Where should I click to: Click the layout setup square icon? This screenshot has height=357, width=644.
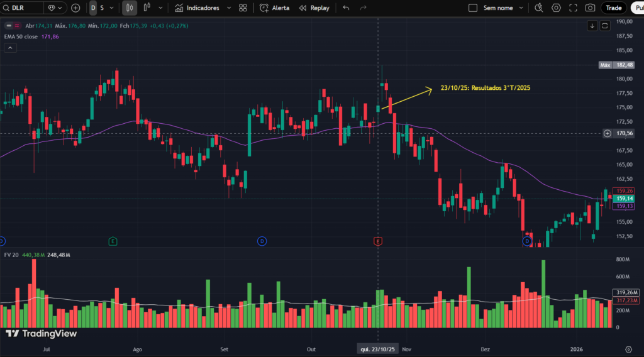pos(473,8)
